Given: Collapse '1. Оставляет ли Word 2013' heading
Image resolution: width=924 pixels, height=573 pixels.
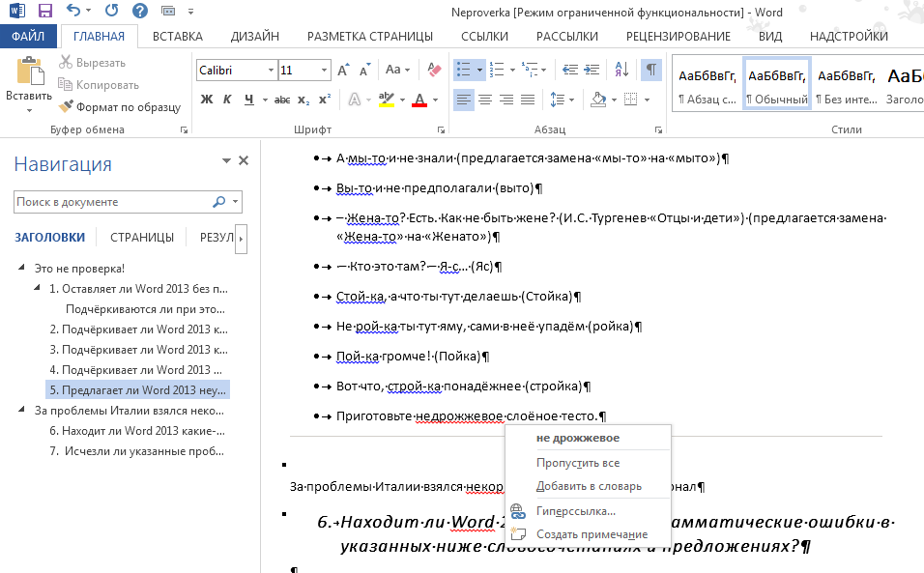Looking at the screenshot, I should click(x=37, y=288).
